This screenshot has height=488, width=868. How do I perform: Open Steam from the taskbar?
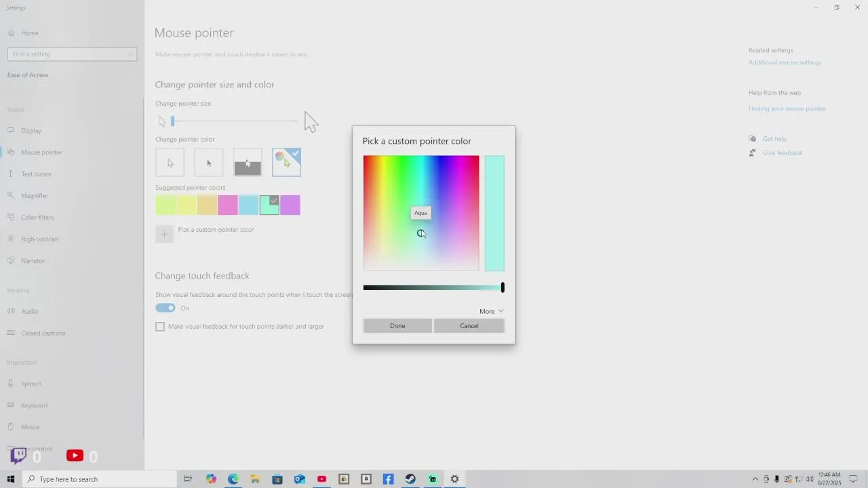pos(410,479)
